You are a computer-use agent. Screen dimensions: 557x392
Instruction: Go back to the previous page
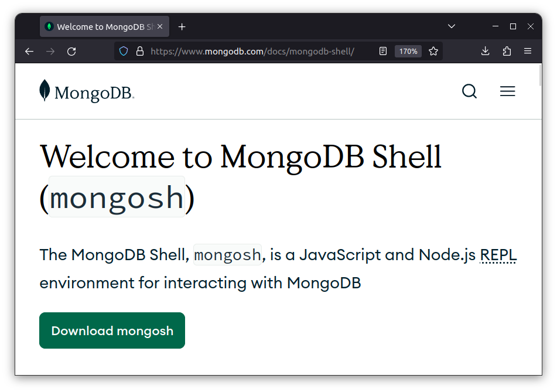point(29,52)
